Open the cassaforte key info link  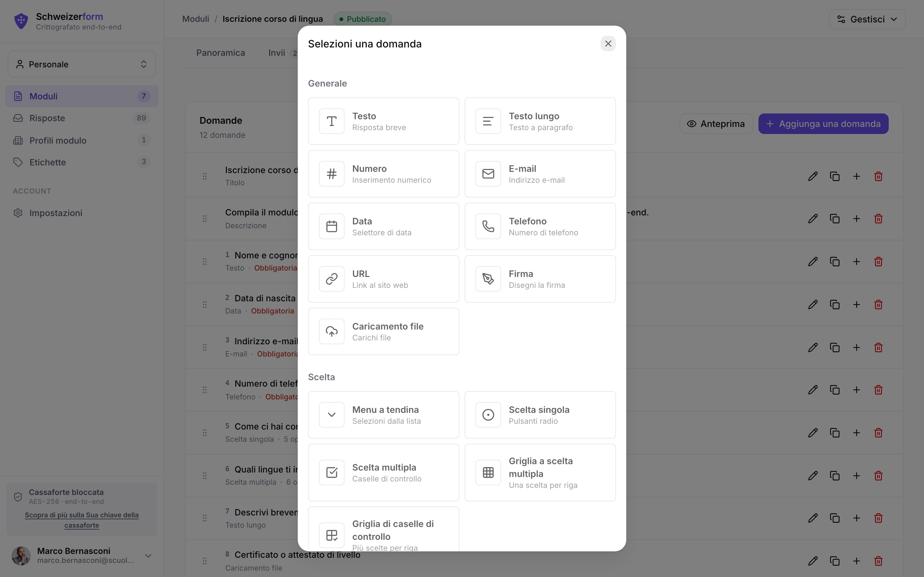tap(82, 520)
